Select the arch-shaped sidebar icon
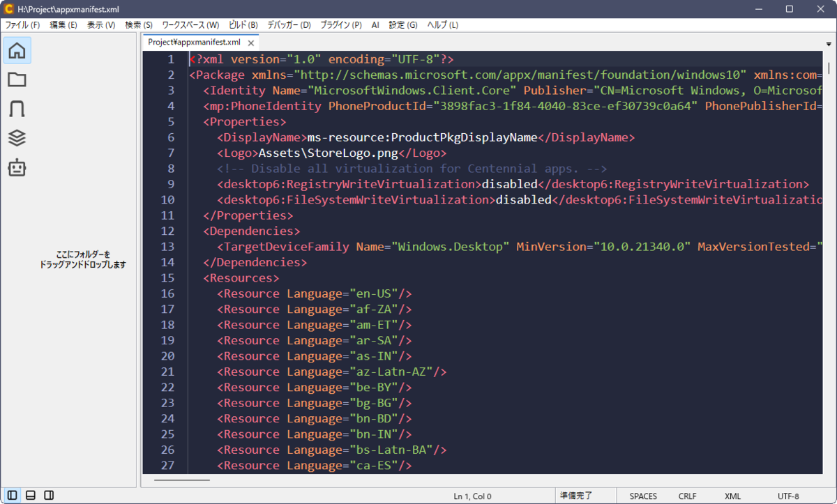The image size is (837, 504). coord(17,109)
